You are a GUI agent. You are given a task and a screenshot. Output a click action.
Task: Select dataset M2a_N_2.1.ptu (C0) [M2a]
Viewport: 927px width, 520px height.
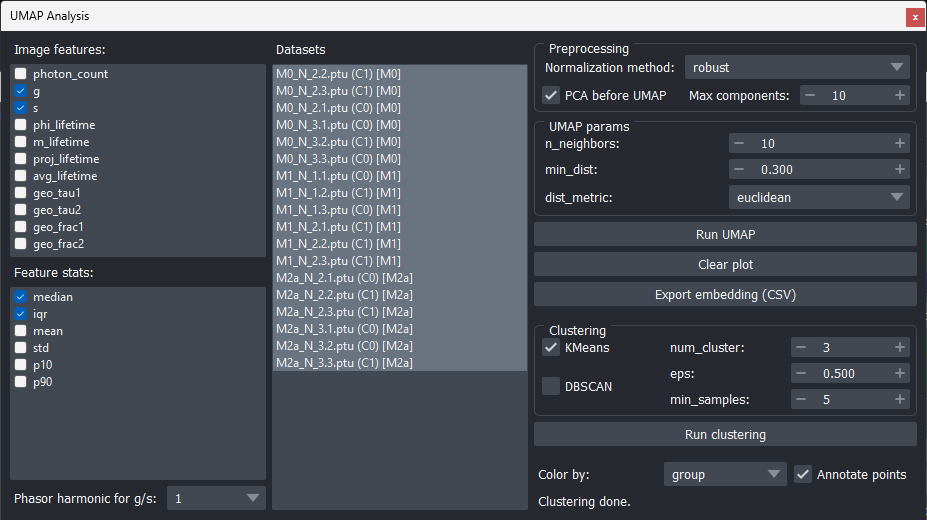[400, 278]
